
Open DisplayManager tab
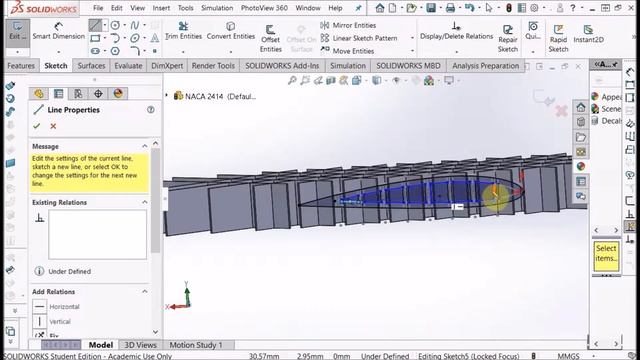coord(118,94)
